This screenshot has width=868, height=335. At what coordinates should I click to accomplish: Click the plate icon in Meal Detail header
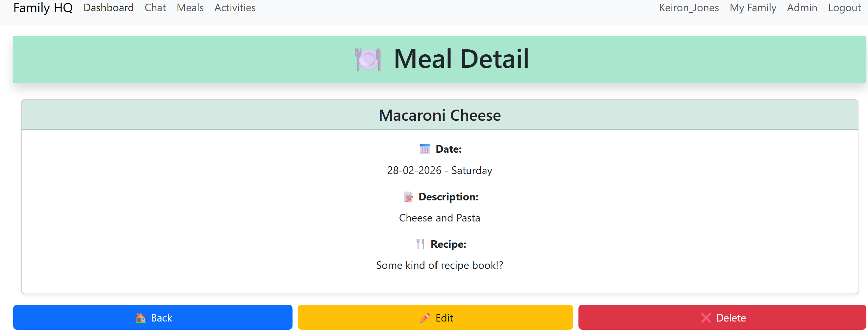[368, 59]
